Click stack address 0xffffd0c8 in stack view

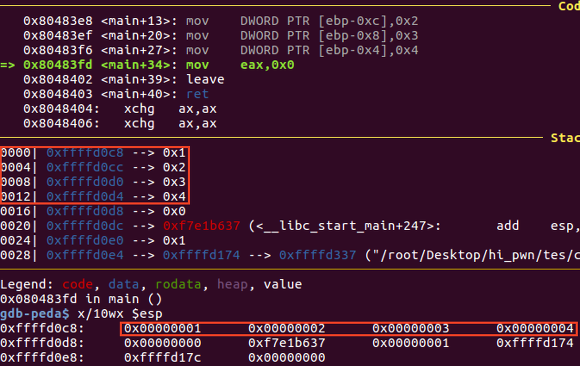pos(85,152)
